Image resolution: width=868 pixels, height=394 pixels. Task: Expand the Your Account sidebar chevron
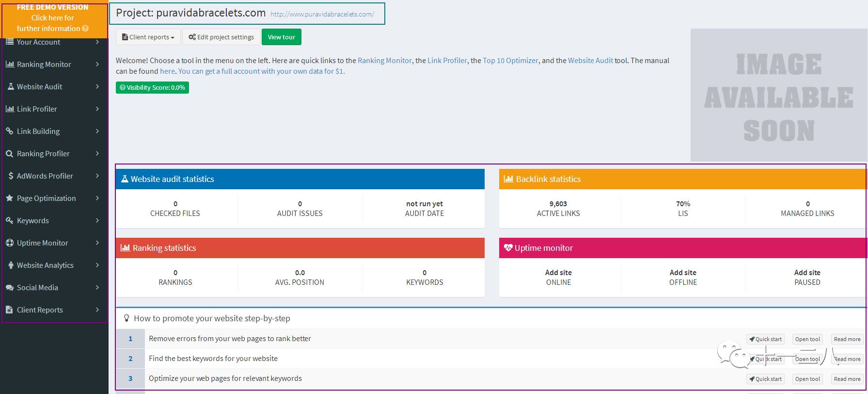click(x=97, y=42)
